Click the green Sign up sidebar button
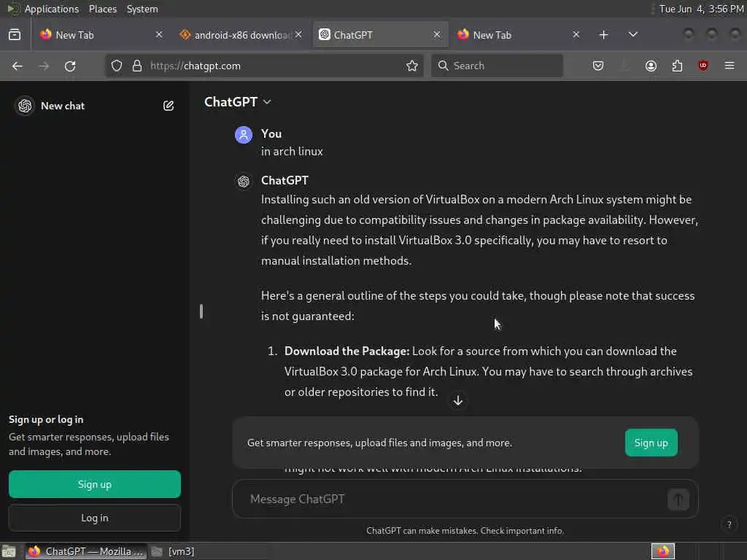 point(94,484)
